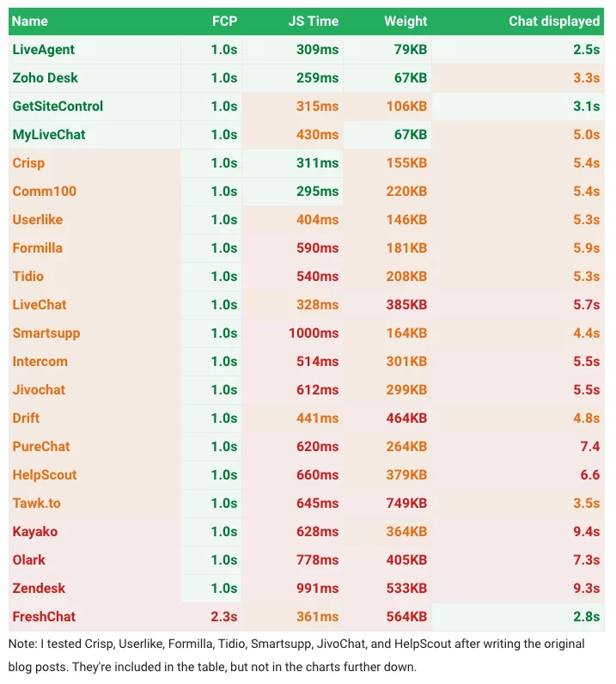
Task: Select the Zoho Desk row name
Action: tap(46, 78)
